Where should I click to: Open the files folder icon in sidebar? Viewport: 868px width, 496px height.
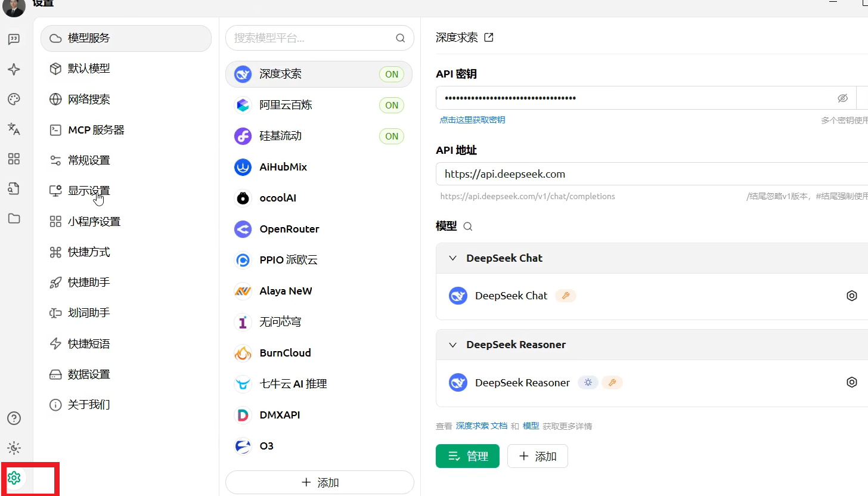click(14, 219)
